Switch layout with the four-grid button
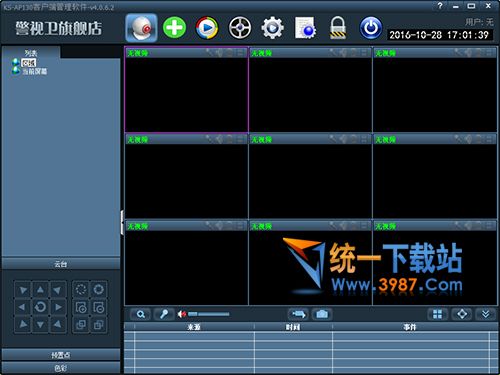The height and width of the screenshot is (375, 500). (437, 314)
